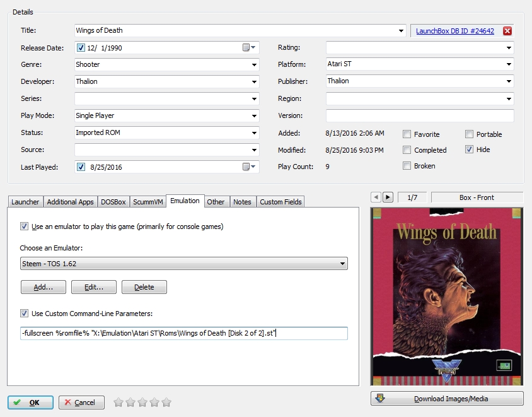Open the Custom Fields tab
The width and height of the screenshot is (532, 417).
click(x=280, y=202)
